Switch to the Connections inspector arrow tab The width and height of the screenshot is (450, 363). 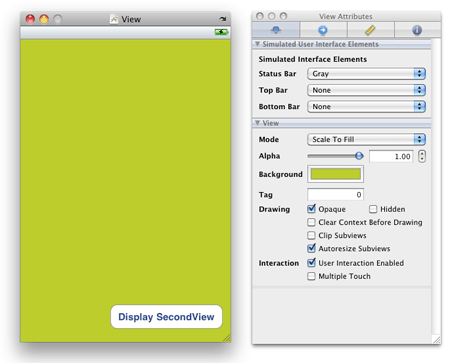tap(323, 30)
